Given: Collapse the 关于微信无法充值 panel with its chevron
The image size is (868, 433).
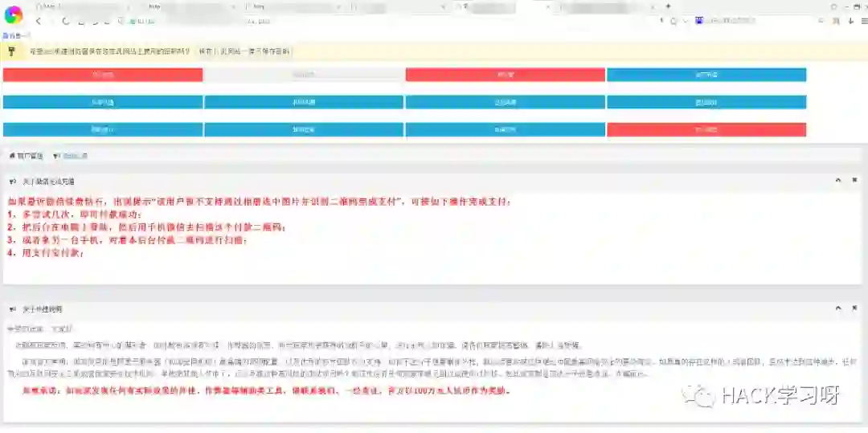Looking at the screenshot, I should 838,180.
